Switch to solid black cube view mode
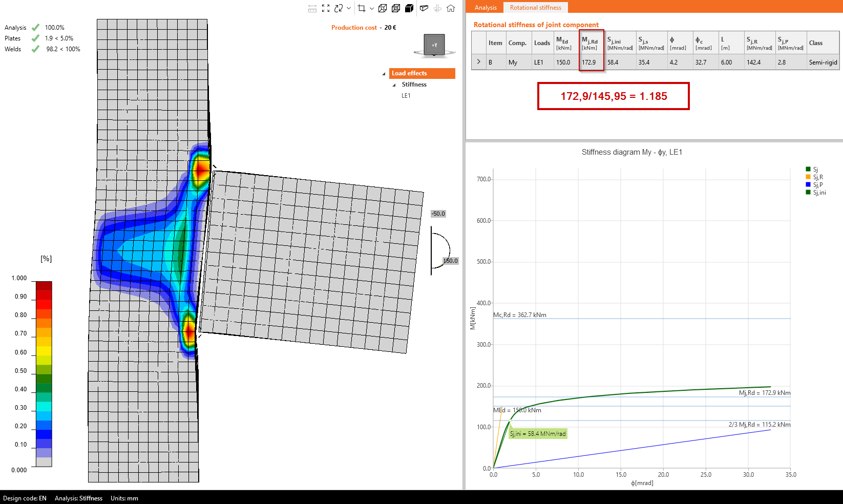This screenshot has width=843, height=504. pyautogui.click(x=409, y=8)
